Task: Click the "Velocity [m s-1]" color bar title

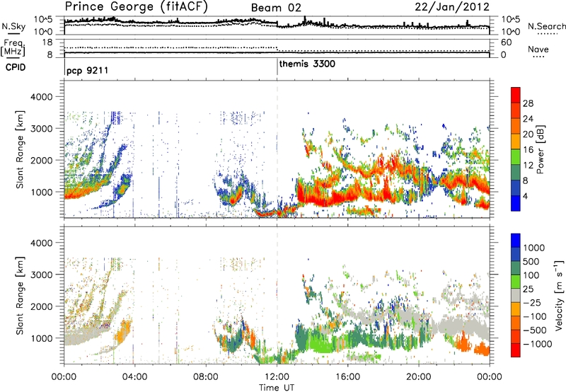Action: (x=559, y=295)
